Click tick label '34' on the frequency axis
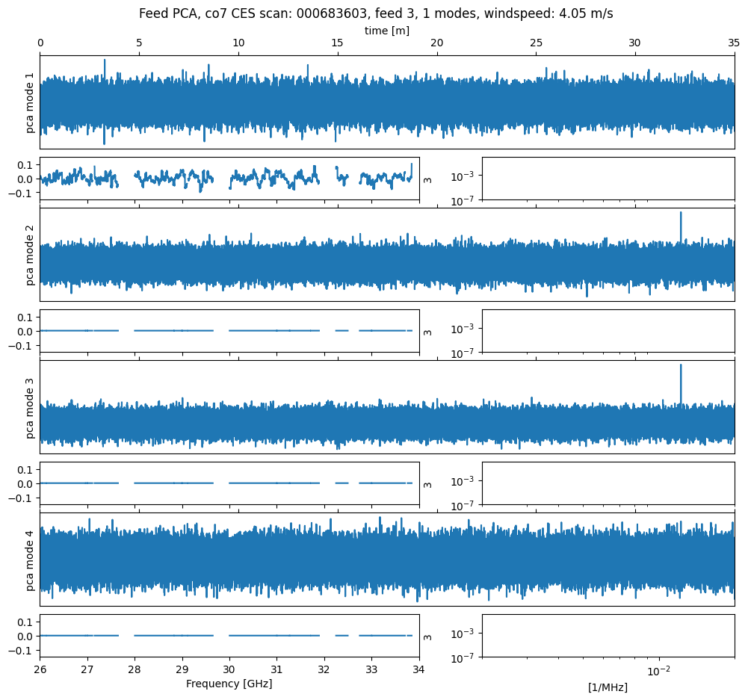748x700 pixels. (x=419, y=669)
